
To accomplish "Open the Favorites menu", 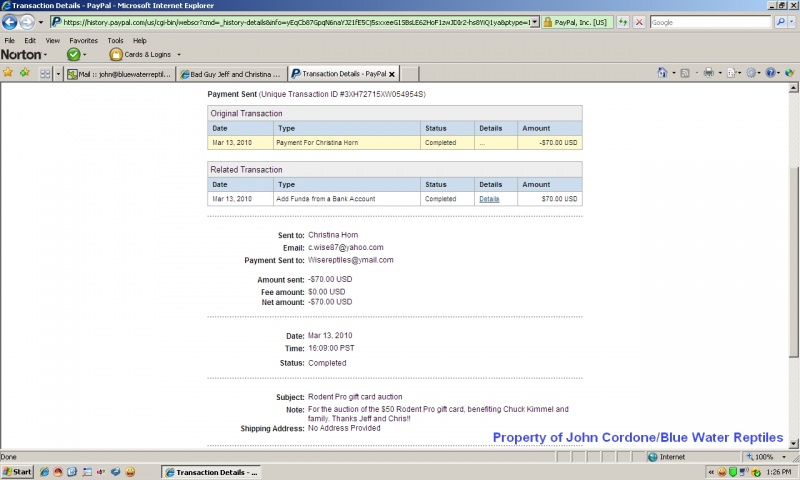I will pyautogui.click(x=84, y=40).
